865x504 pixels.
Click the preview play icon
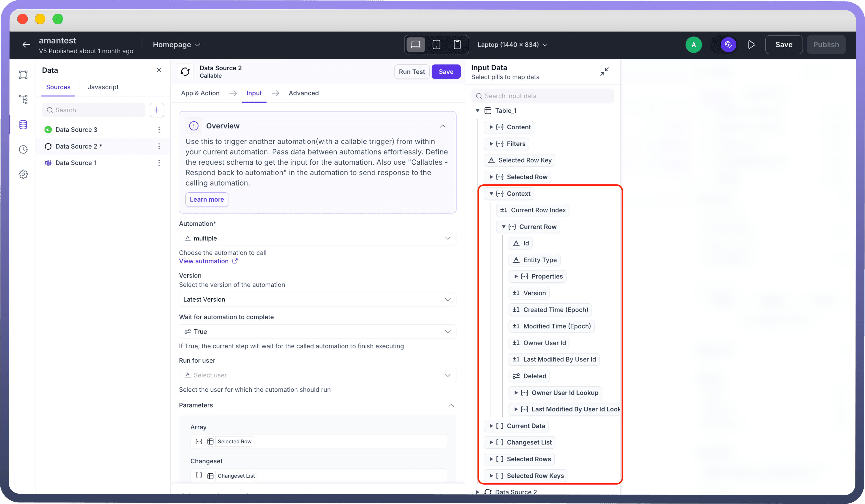(x=751, y=45)
